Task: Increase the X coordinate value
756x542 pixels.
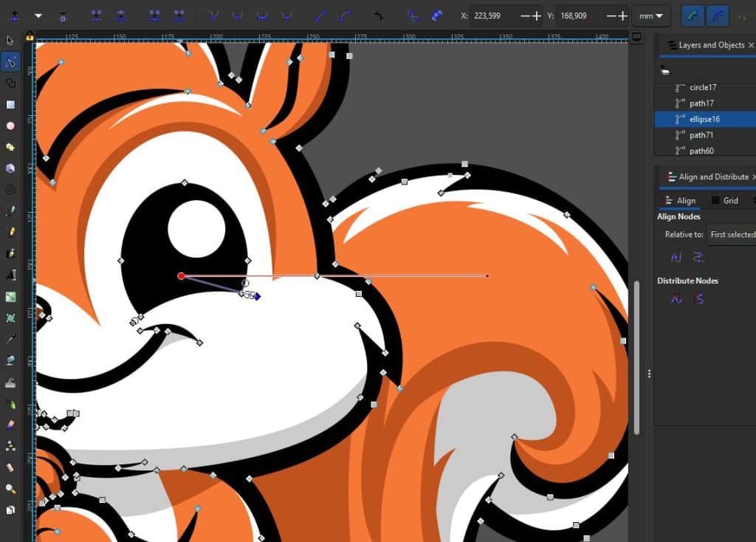Action: click(x=537, y=16)
